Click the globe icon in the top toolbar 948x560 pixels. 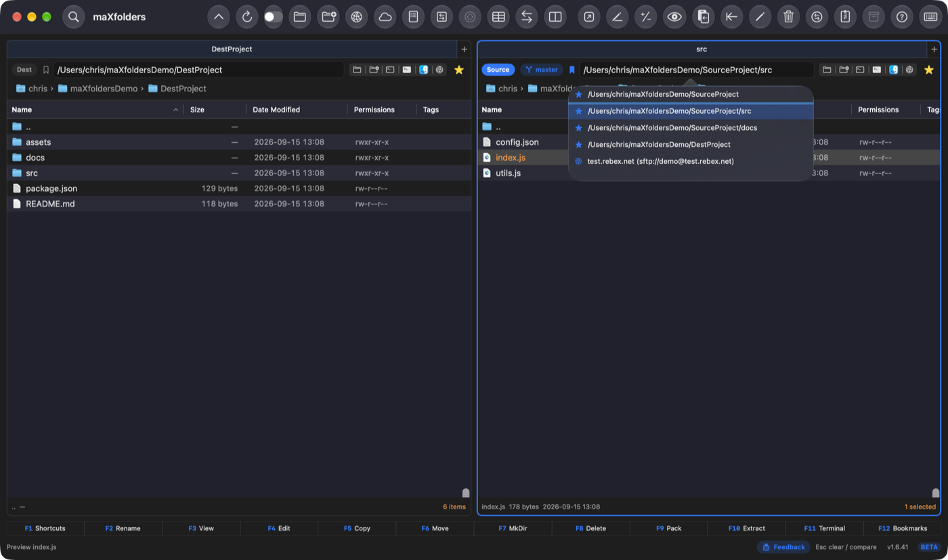tap(356, 17)
